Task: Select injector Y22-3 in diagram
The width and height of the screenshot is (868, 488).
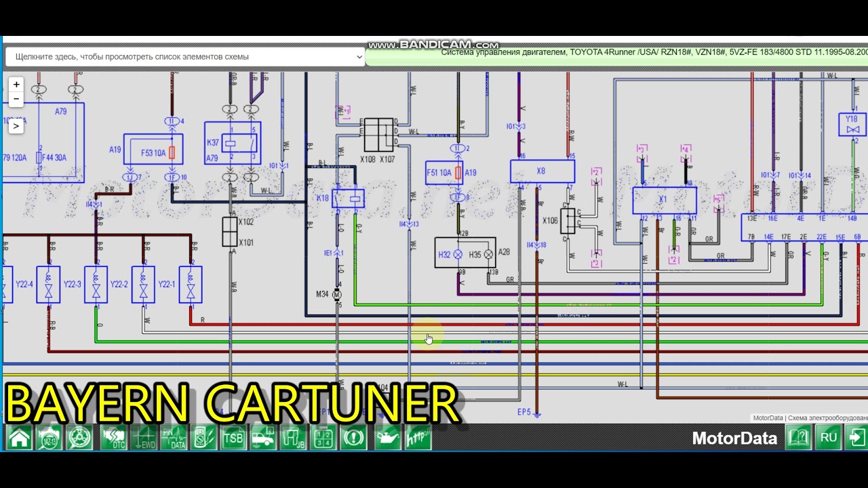Action: point(96,284)
